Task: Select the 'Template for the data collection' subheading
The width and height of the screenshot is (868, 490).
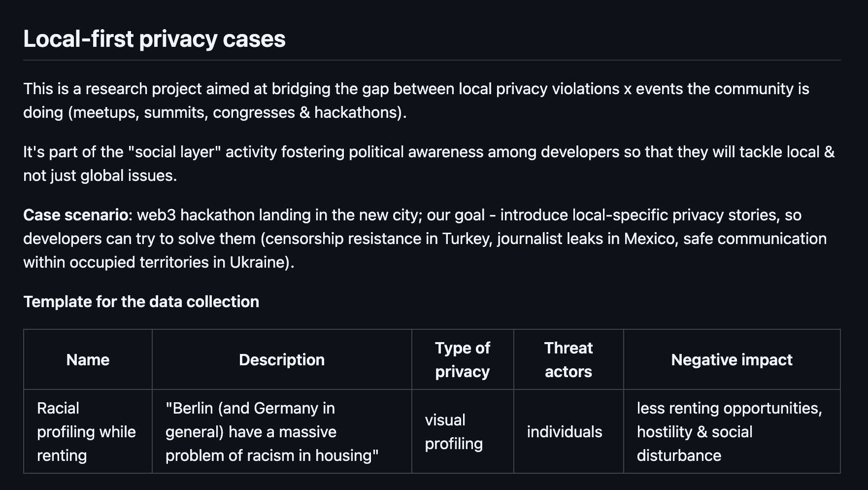Action: [x=141, y=302]
